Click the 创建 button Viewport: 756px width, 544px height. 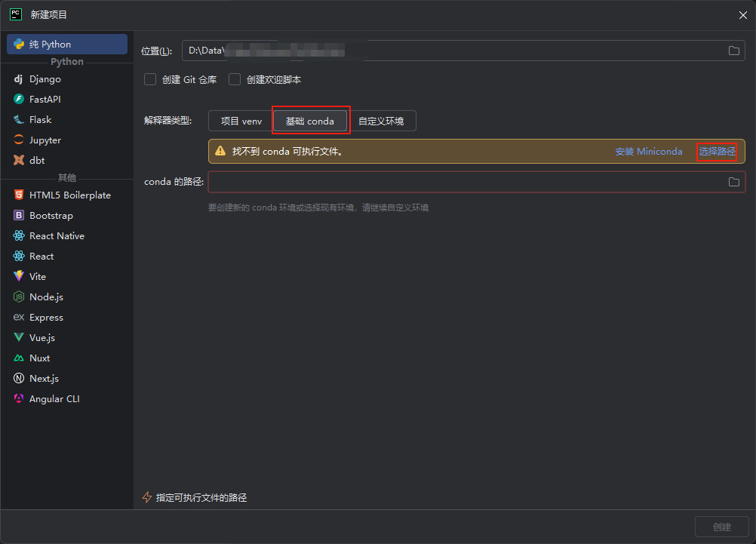(x=721, y=527)
